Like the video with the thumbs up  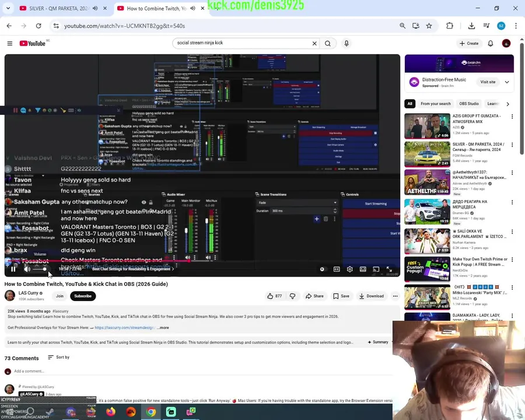tap(275, 296)
